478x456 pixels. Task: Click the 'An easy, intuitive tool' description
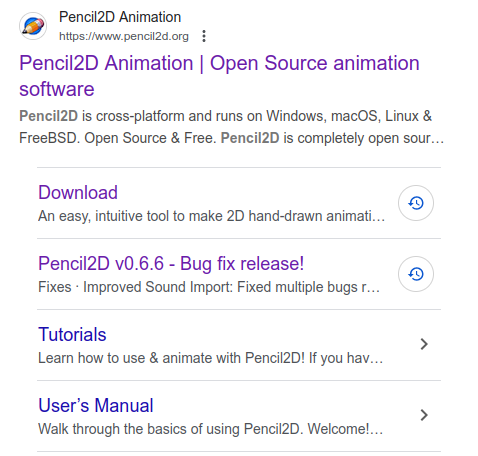tap(212, 216)
